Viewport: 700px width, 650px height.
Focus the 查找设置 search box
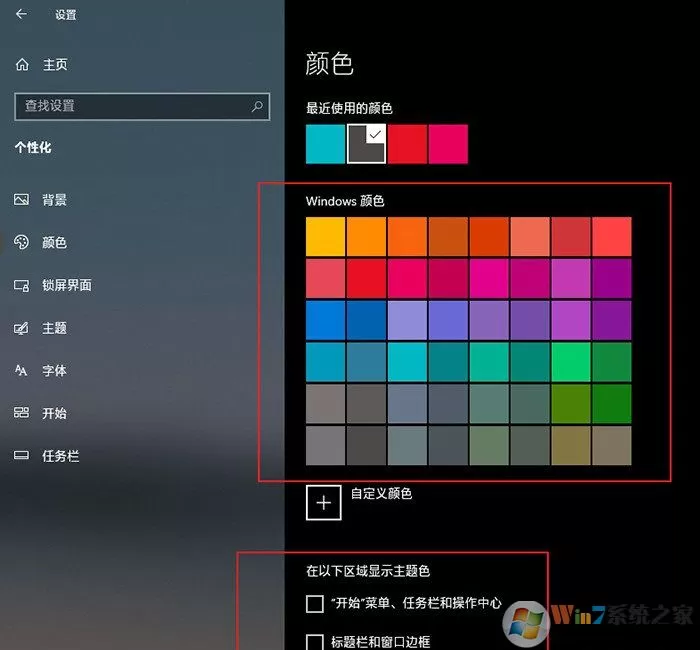tap(142, 106)
